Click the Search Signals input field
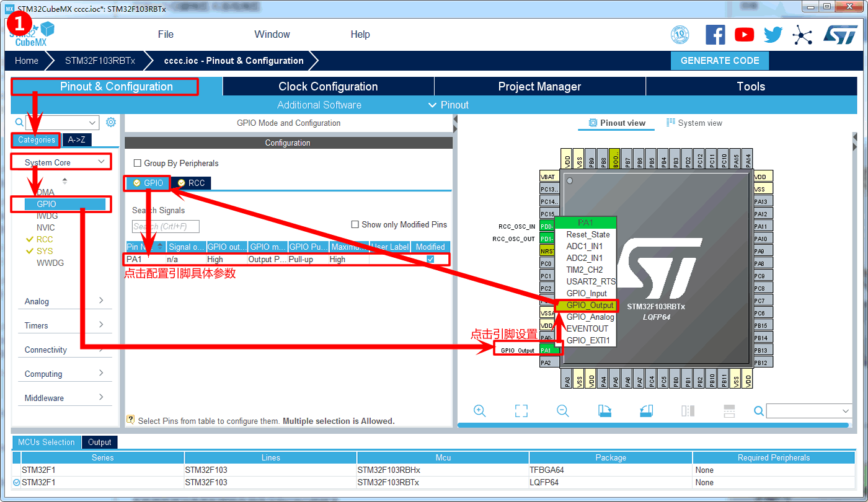Screen dimensions: 868x502 pyautogui.click(x=166, y=226)
